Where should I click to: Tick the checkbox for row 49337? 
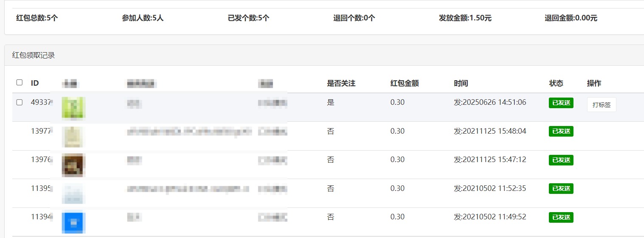(x=19, y=102)
